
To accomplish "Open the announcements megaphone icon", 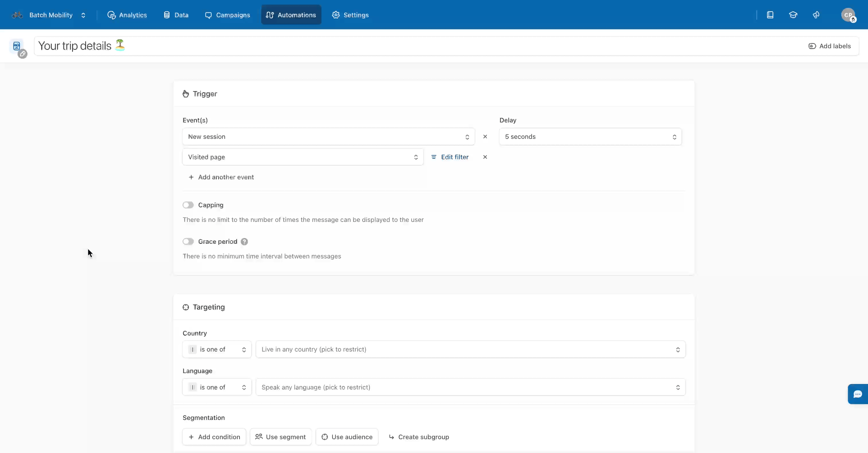I will point(816,15).
